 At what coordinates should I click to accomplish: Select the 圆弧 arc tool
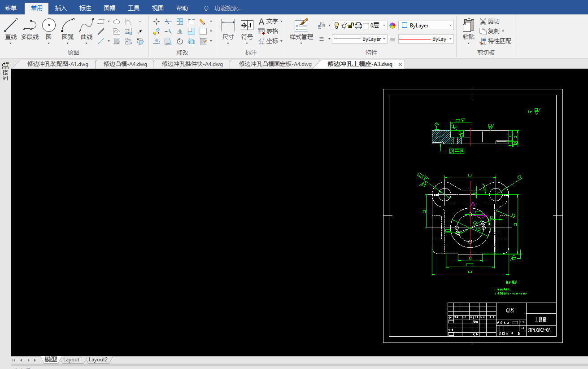(x=68, y=29)
